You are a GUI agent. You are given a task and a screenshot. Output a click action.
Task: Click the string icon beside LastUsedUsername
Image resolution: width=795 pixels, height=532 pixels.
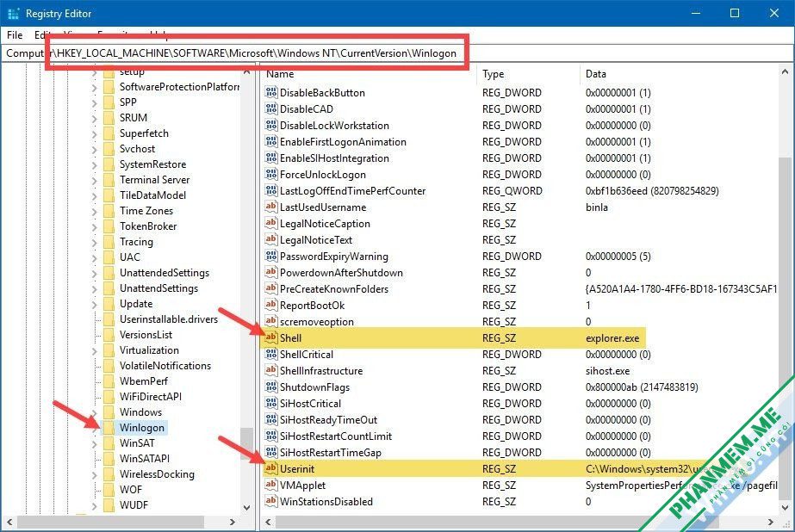pyautogui.click(x=271, y=207)
